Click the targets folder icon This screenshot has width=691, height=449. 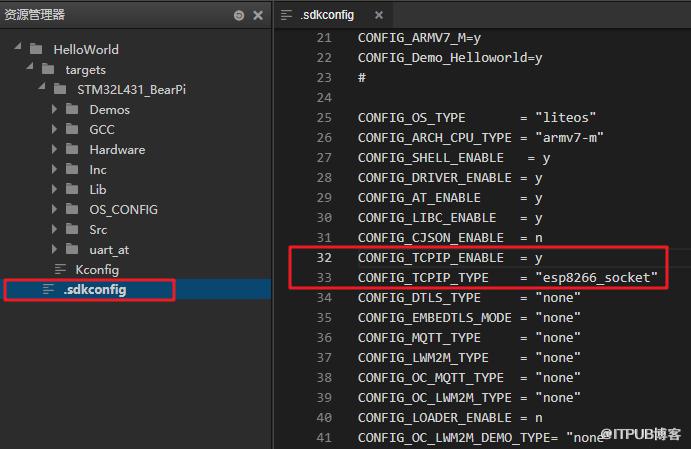coord(48,69)
